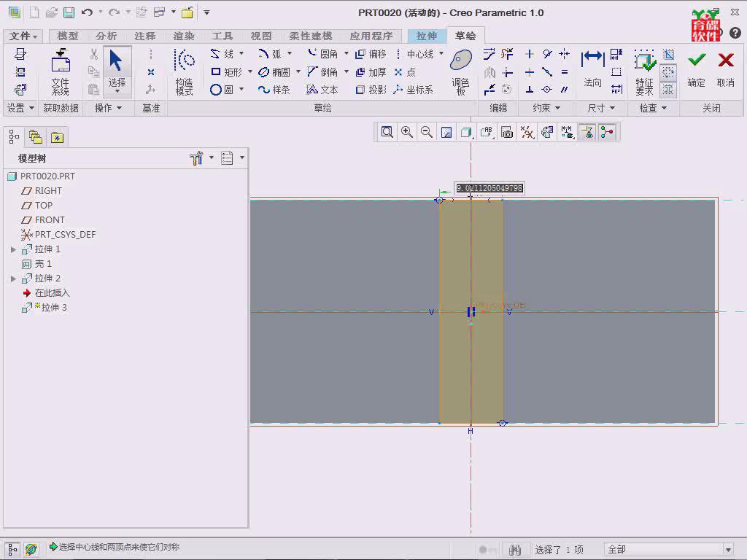This screenshot has width=747, height=560.
Task: Select the Text (文本) tool
Action: 322,90
